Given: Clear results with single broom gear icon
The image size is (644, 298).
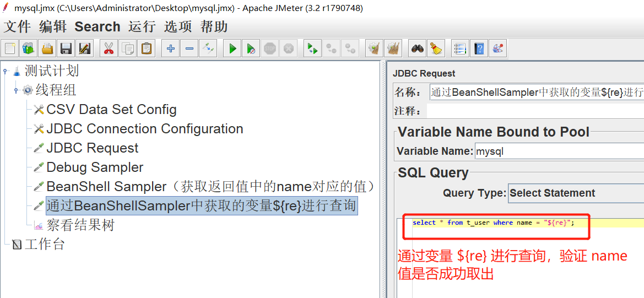Looking at the screenshot, I should [x=374, y=48].
